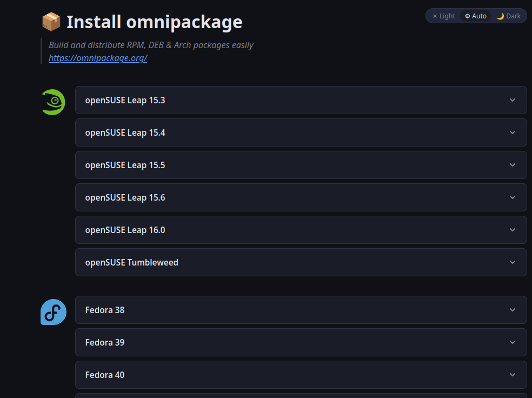
Task: Click the 'Build and distribute RPM' tagline
Action: tap(151, 45)
